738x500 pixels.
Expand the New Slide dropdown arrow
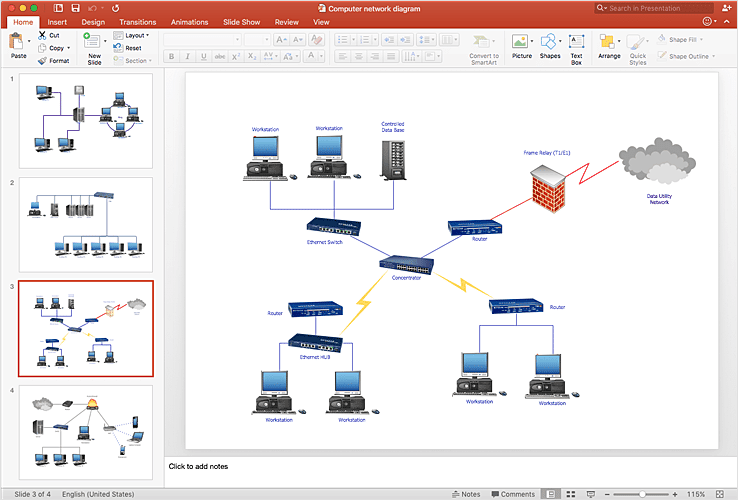[105, 41]
